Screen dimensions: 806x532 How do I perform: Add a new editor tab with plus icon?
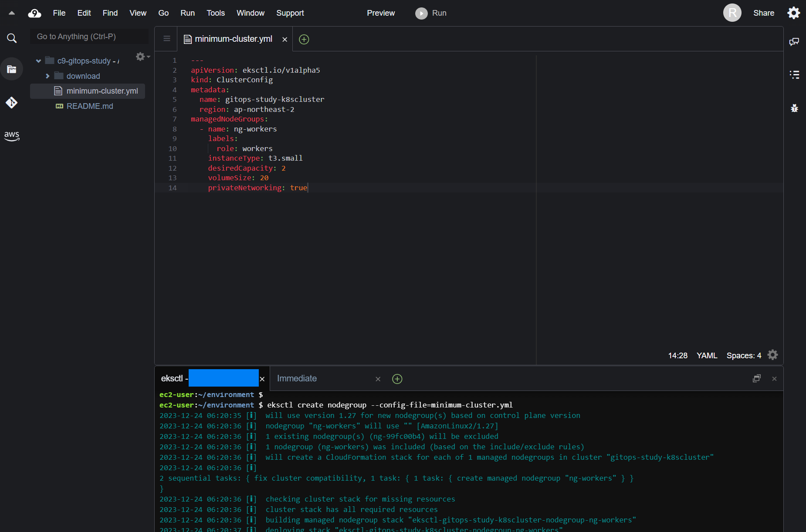304,40
